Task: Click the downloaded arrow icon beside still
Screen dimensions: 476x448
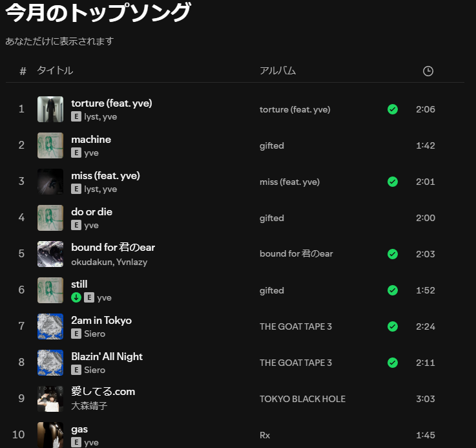Action: [76, 297]
